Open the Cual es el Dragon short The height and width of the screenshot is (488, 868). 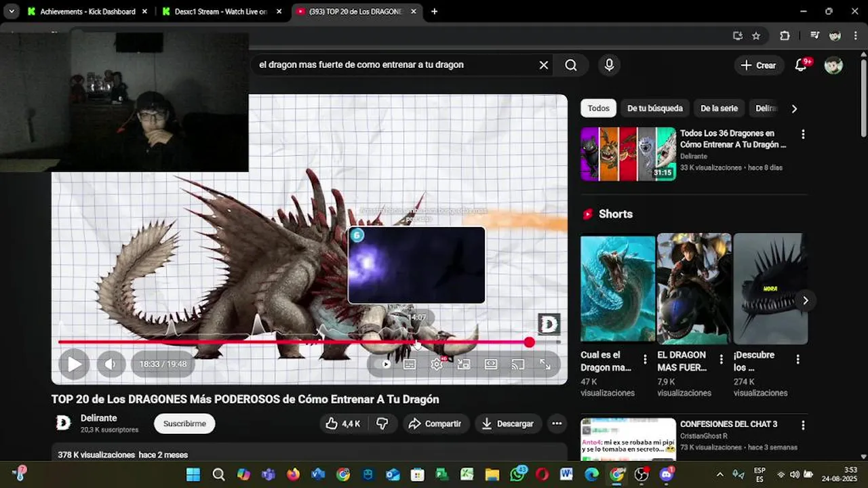618,289
